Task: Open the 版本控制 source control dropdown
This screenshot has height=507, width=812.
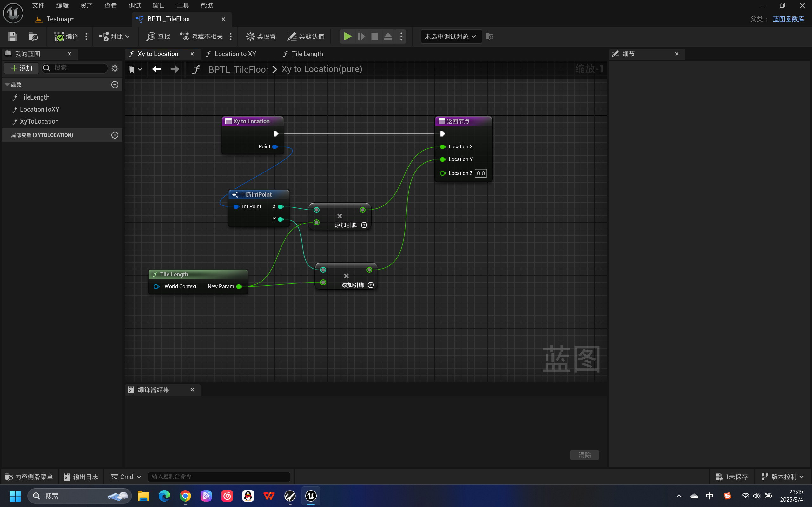Action: pyautogui.click(x=782, y=477)
